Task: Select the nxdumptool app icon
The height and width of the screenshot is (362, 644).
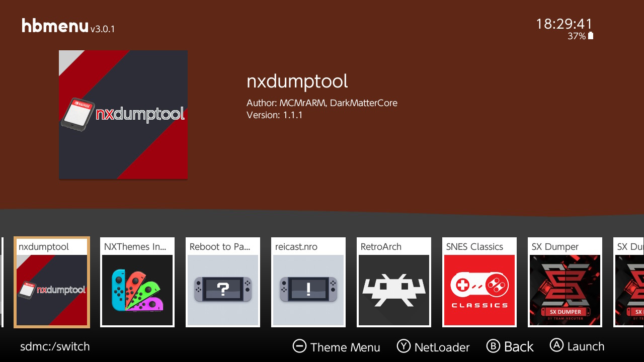Action: [x=51, y=282]
